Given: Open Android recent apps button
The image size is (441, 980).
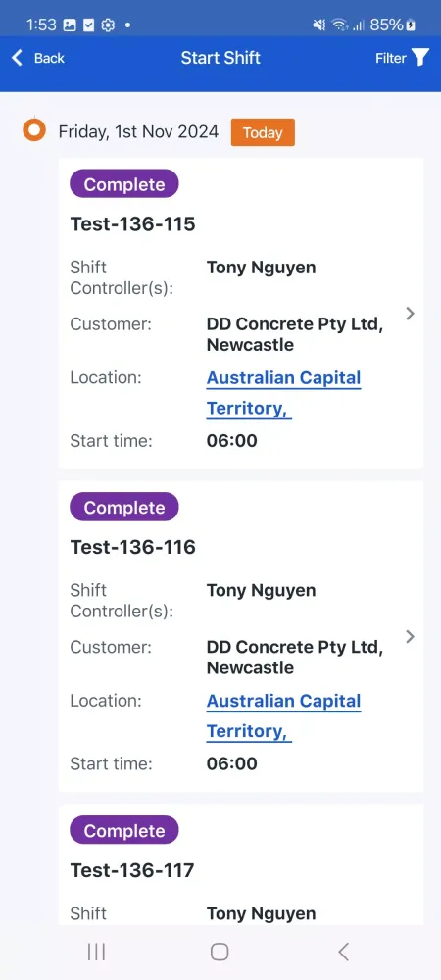Looking at the screenshot, I should coord(96,952).
